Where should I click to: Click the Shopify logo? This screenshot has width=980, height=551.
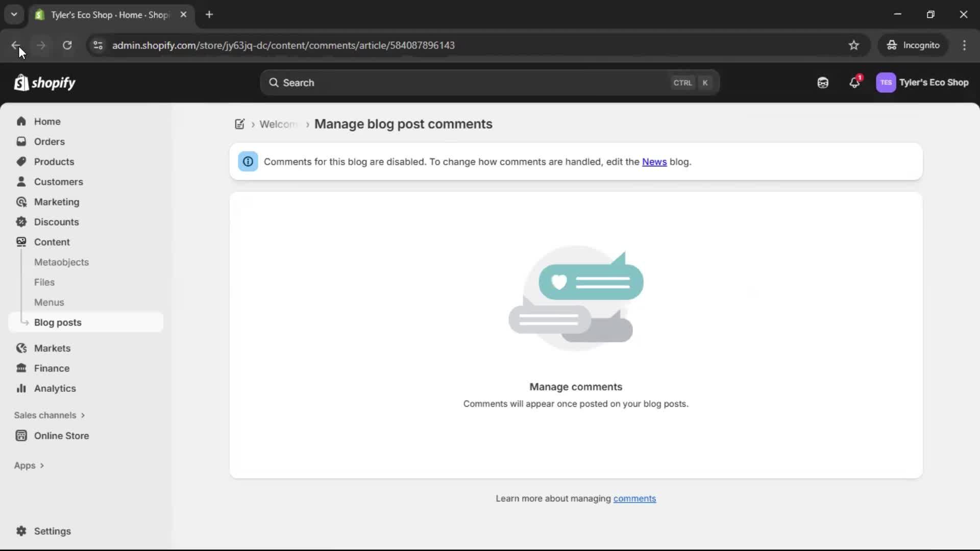point(45,82)
